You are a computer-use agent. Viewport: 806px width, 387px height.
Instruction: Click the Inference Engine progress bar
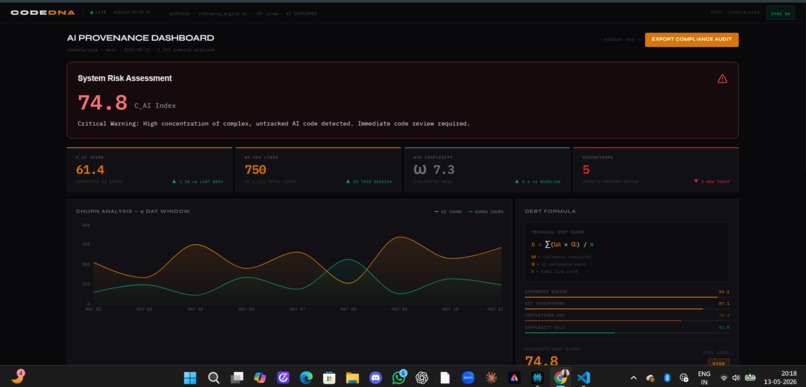tap(627, 297)
